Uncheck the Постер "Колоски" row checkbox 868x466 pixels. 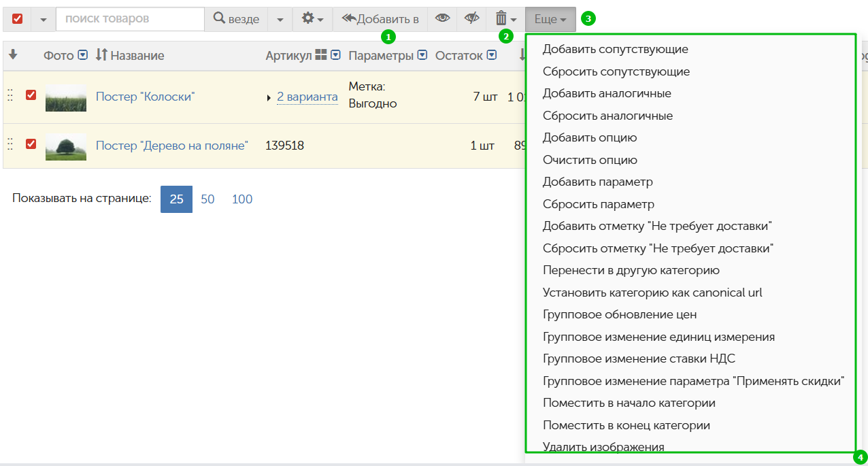(x=31, y=95)
